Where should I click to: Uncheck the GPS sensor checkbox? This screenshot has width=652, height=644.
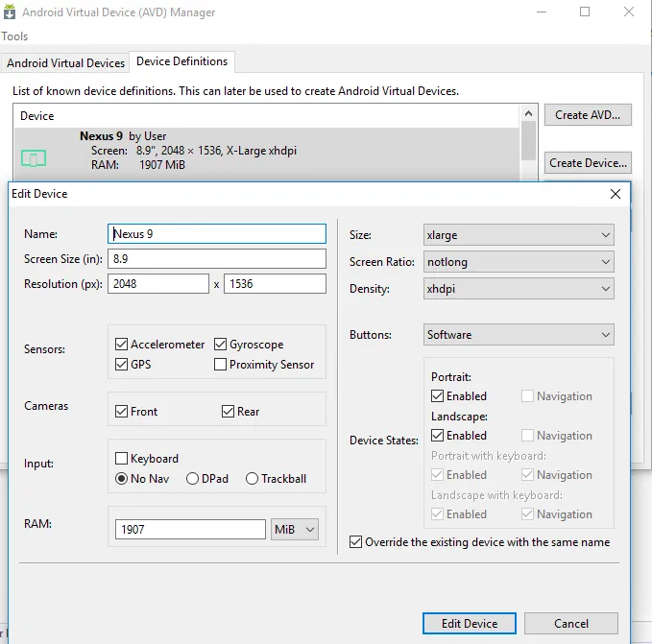click(121, 365)
